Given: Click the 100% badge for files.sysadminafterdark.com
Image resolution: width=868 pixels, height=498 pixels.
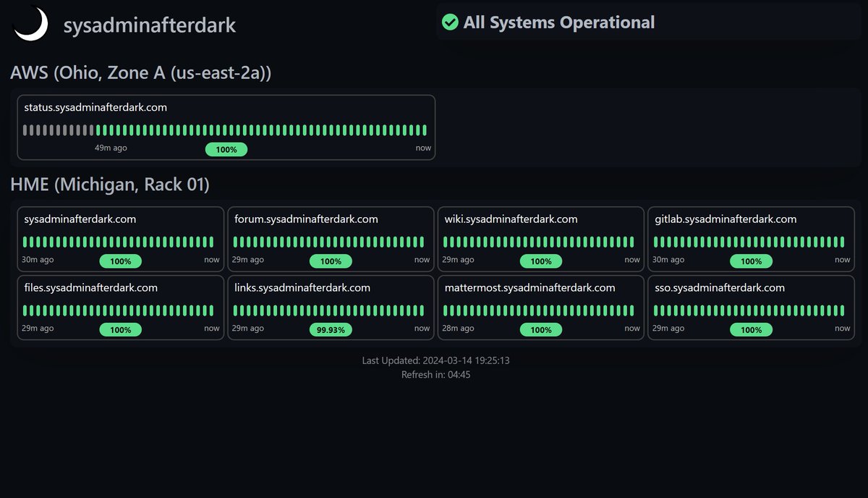Looking at the screenshot, I should 120,329.
